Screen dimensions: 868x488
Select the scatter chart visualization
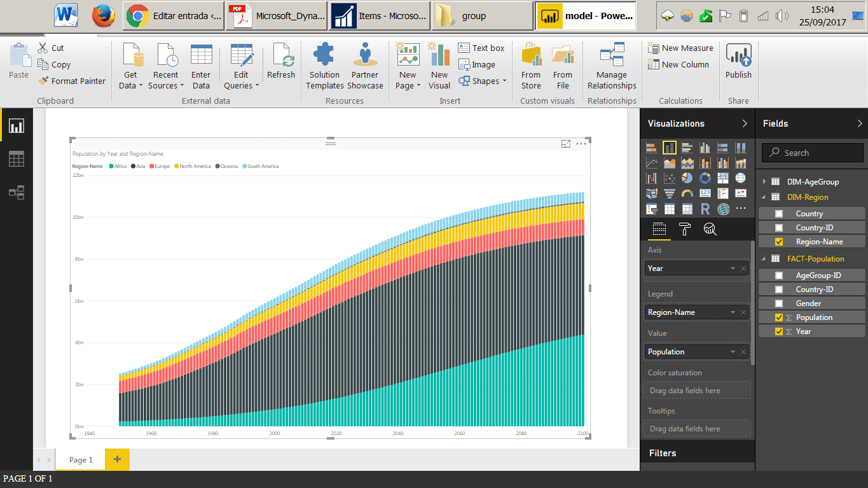point(669,178)
